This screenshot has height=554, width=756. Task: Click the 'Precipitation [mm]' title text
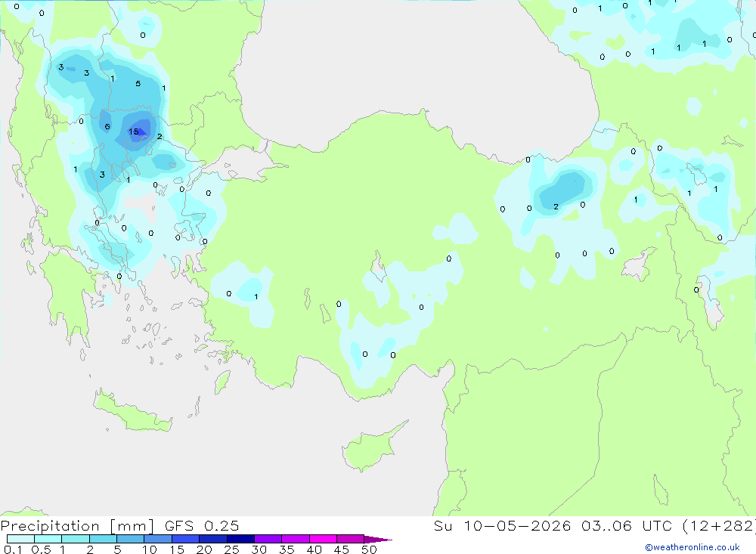pos(77,526)
